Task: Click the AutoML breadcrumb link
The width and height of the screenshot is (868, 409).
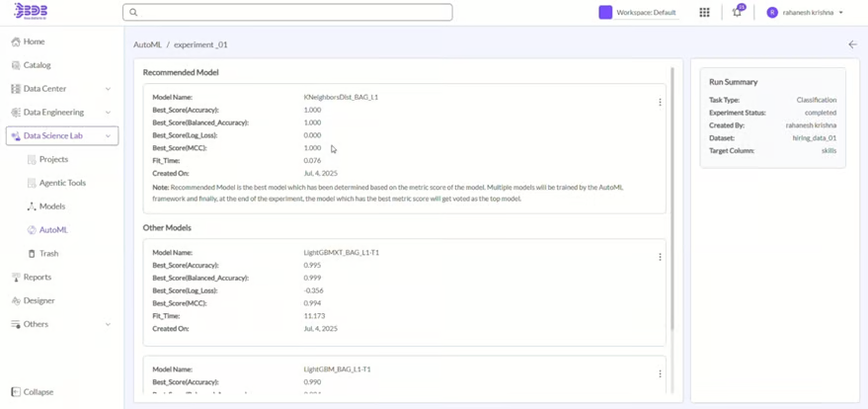Action: [x=147, y=44]
